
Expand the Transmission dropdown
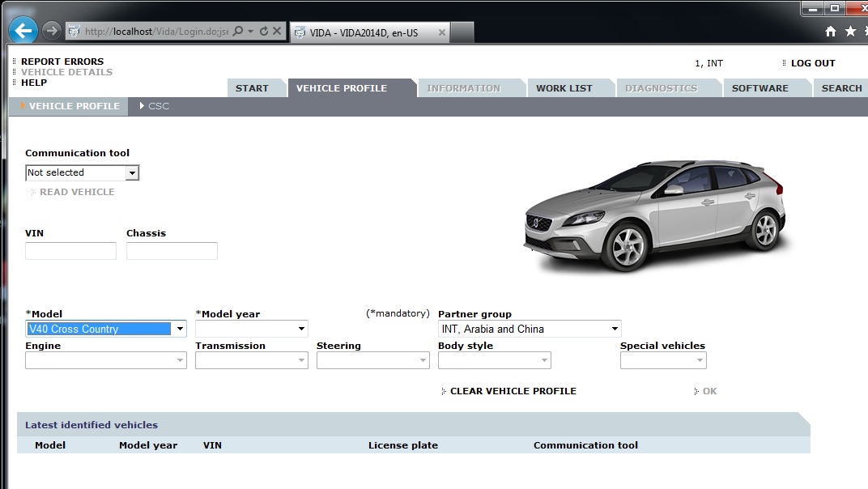point(251,360)
